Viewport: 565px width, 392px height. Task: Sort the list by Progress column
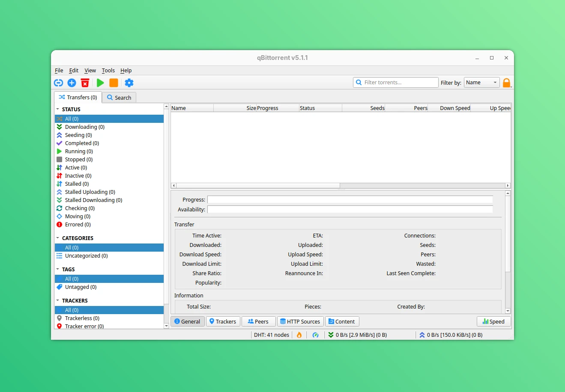coord(278,108)
